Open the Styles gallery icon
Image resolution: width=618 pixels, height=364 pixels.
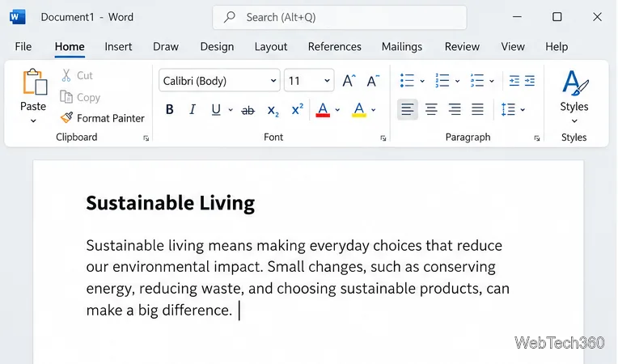coord(574,83)
